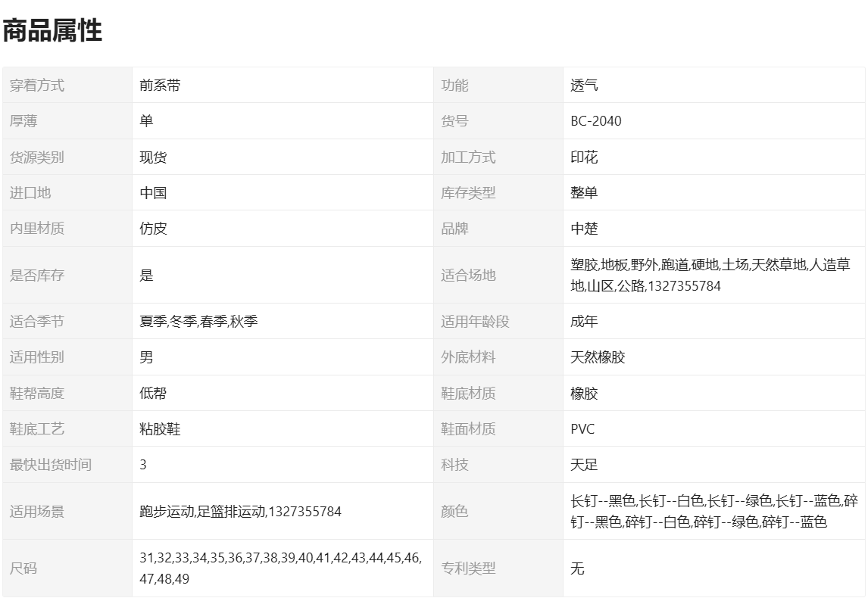Click the color list starting with 长钉--黑色
This screenshot has height=598, width=868.
coord(714,512)
